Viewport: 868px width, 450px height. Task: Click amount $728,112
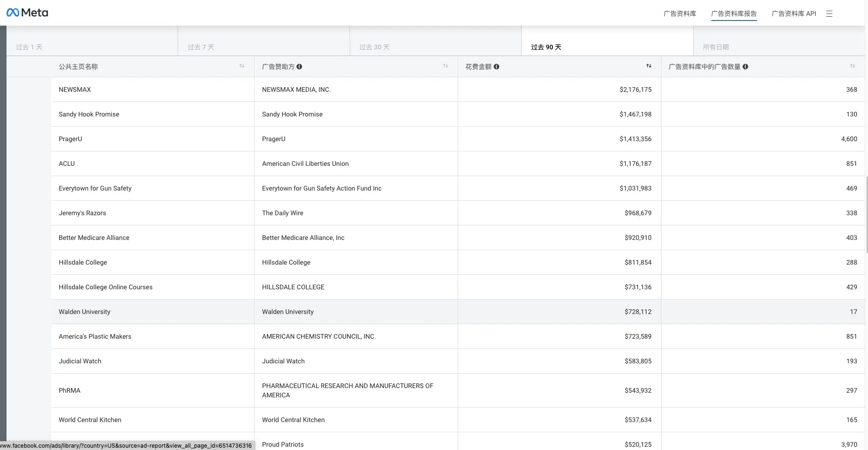coord(638,312)
